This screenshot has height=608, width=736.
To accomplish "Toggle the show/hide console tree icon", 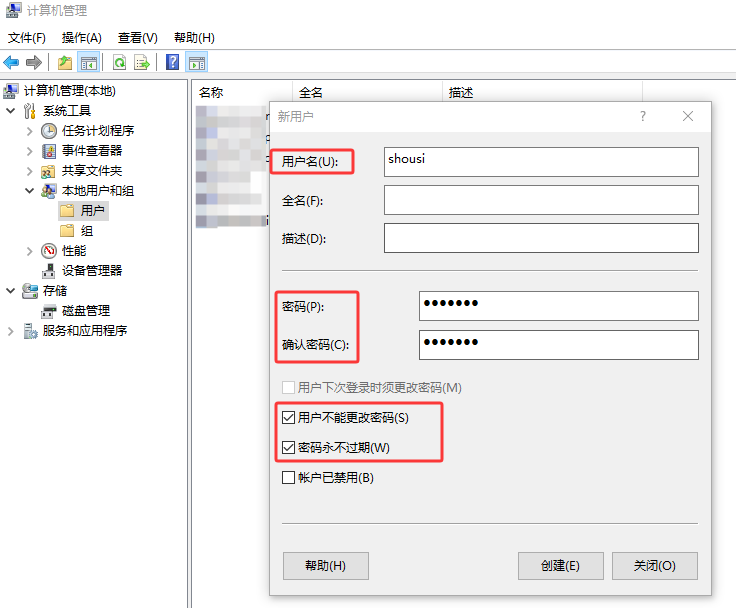I will pyautogui.click(x=89, y=62).
